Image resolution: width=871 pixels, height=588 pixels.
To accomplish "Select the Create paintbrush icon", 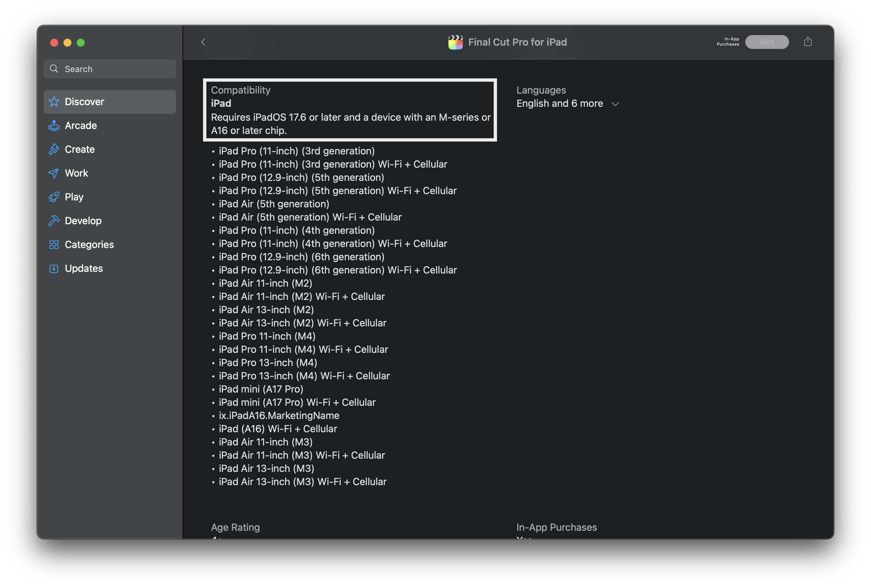I will 54,149.
